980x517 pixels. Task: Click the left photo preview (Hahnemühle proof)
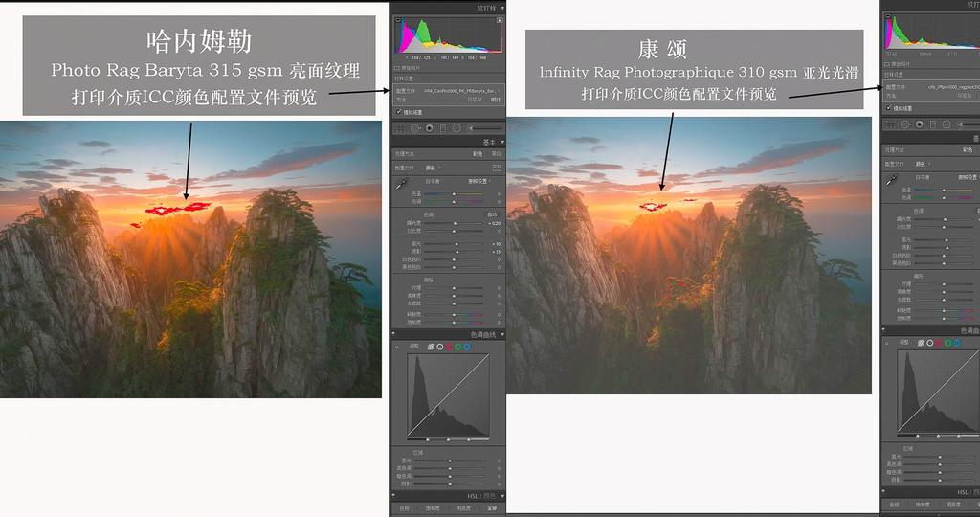190,258
